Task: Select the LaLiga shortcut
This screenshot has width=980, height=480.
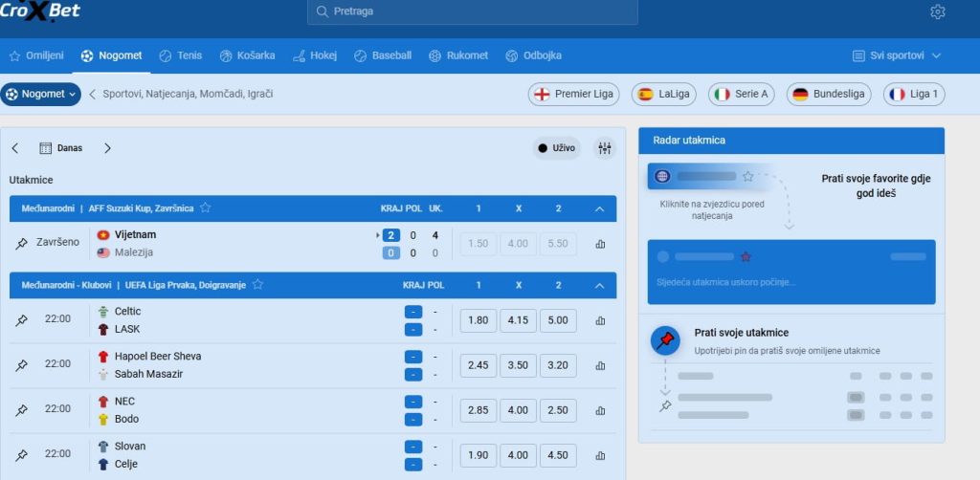Action: (x=664, y=95)
